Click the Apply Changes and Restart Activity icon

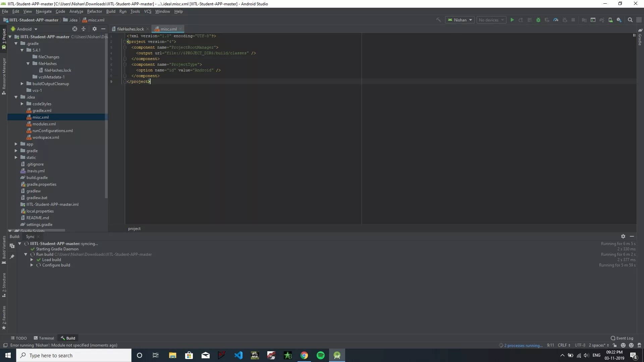[x=521, y=20]
